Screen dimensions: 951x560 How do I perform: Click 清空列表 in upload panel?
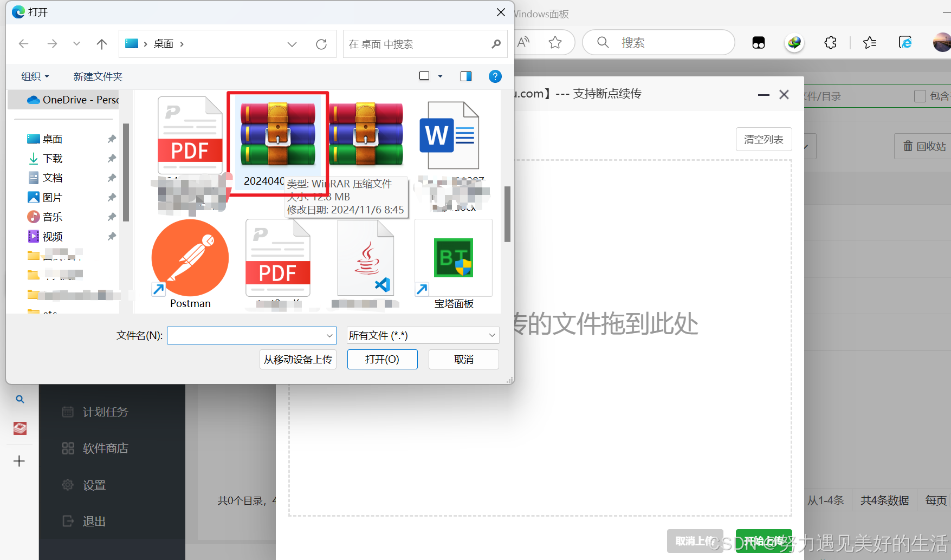[x=764, y=139]
